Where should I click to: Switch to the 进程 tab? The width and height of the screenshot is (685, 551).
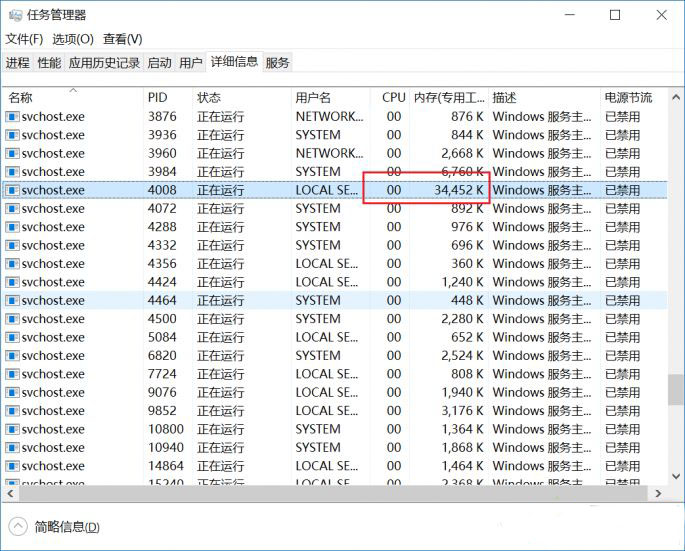(18, 62)
